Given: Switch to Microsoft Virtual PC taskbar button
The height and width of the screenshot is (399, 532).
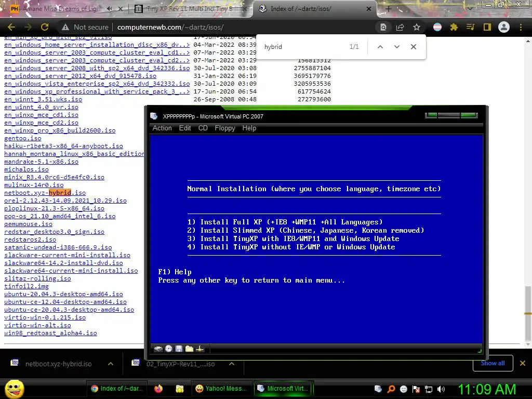Looking at the screenshot, I should pos(283,389).
